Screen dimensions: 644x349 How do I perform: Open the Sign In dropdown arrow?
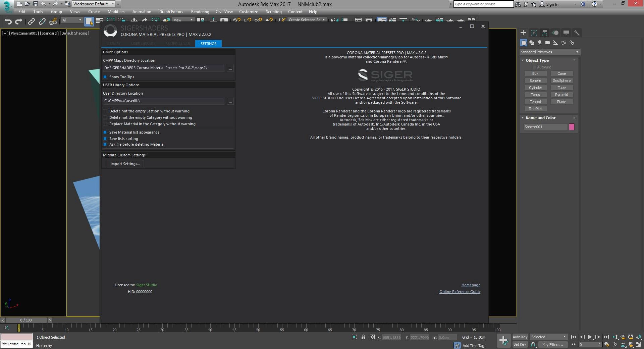coord(576,4)
